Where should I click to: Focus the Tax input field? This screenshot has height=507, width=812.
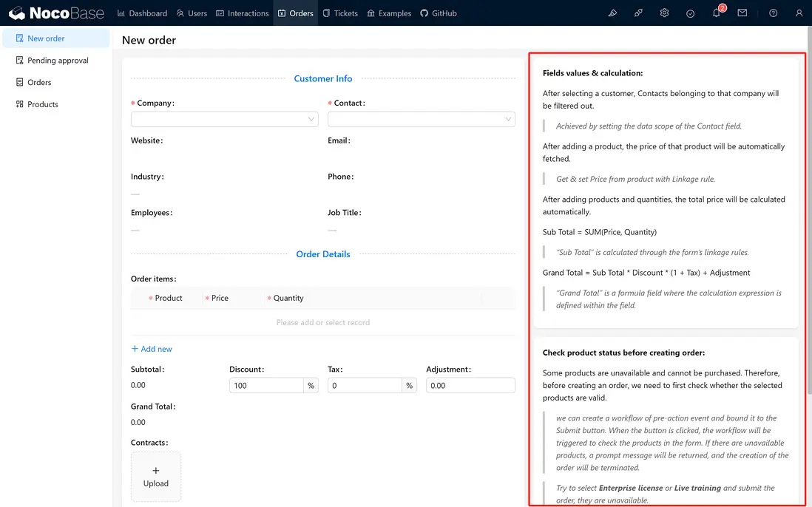[365, 386]
